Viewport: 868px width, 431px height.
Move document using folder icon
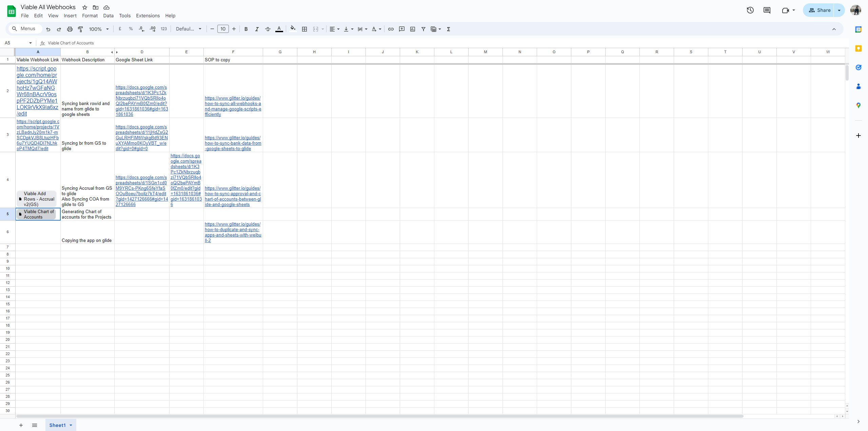96,7
